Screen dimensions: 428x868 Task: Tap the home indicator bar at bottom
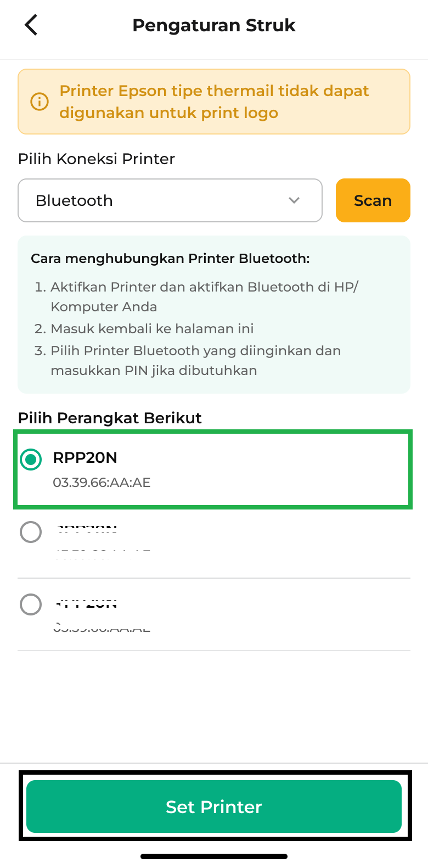click(214, 856)
